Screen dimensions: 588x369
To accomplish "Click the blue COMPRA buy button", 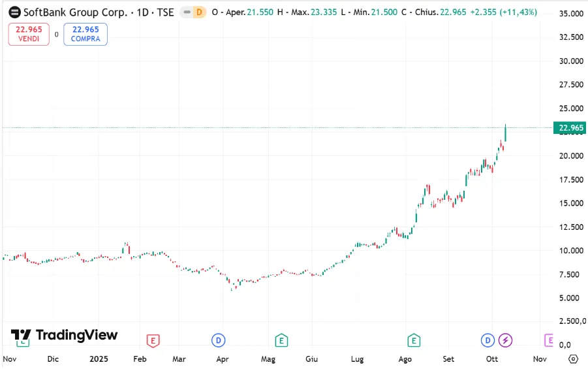I will click(85, 34).
